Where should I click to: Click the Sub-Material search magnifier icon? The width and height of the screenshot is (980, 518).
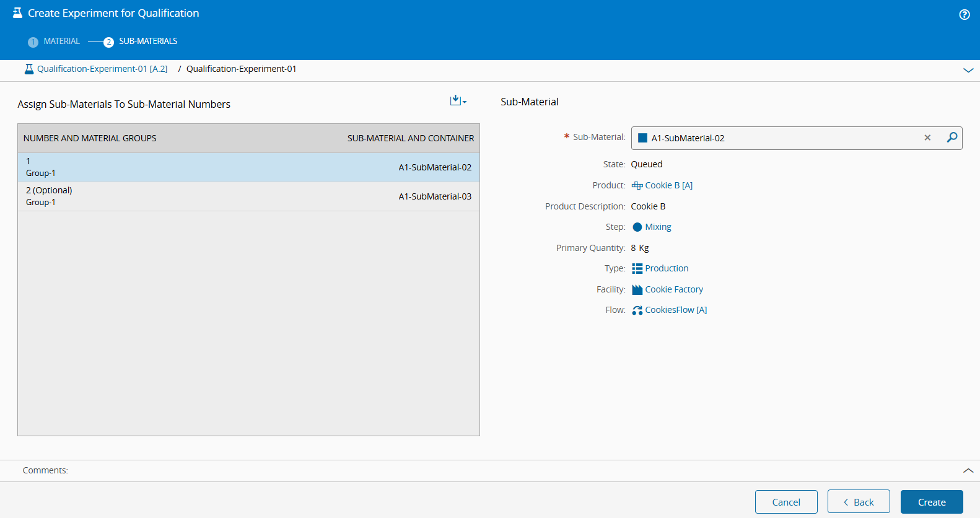(x=952, y=138)
